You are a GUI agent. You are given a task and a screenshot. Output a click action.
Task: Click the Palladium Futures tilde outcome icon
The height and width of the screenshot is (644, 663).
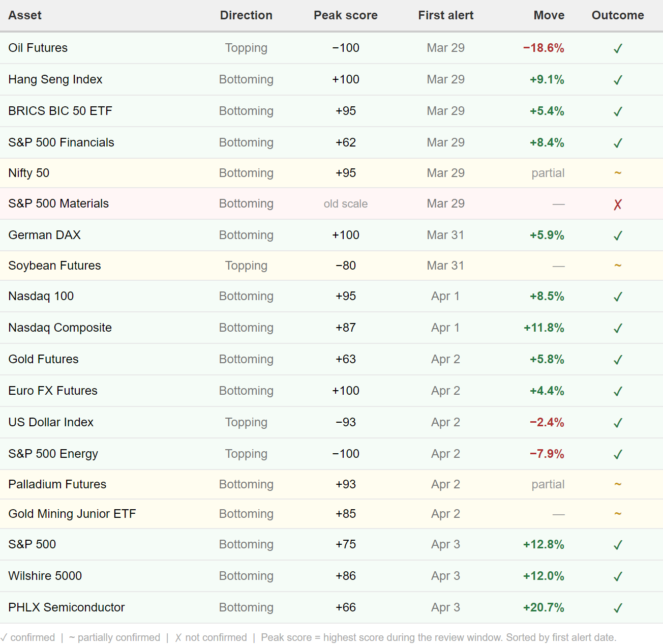[x=618, y=484]
